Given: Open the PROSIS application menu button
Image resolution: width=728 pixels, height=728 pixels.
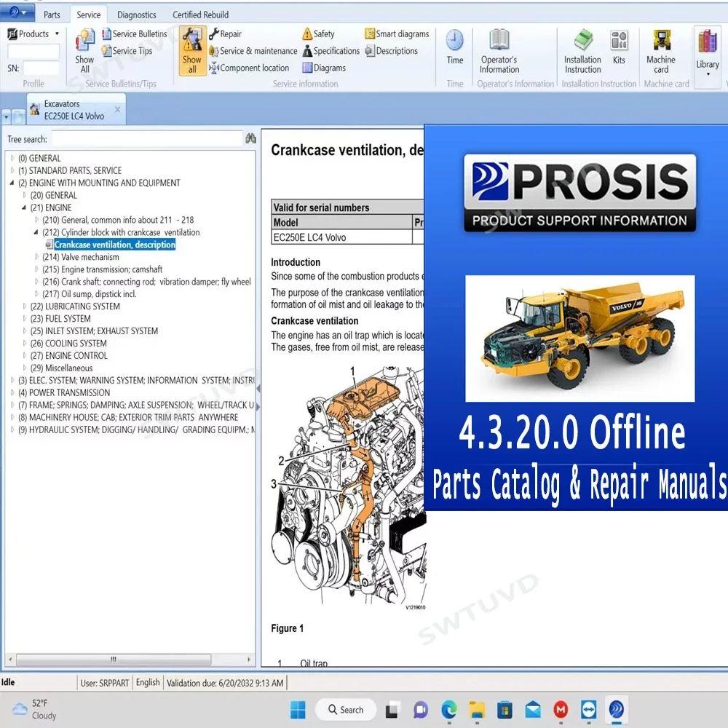Looking at the screenshot, I should (x=17, y=12).
